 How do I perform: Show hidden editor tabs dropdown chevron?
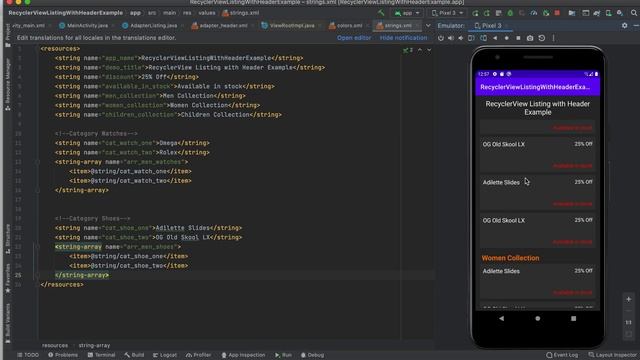point(428,25)
